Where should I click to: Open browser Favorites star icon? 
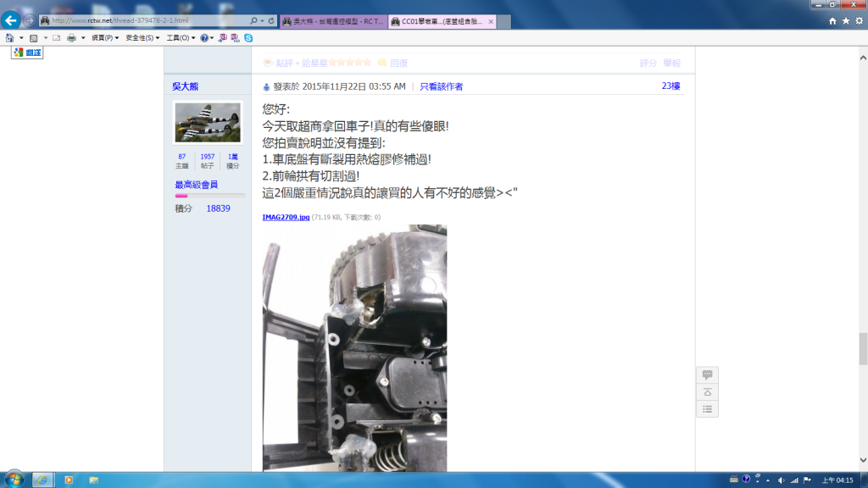846,20
